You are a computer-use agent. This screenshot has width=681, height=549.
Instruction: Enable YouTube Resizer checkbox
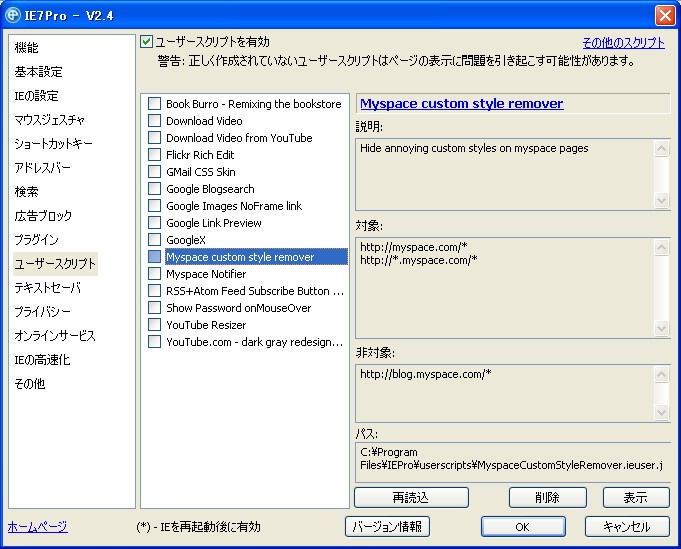point(154,325)
